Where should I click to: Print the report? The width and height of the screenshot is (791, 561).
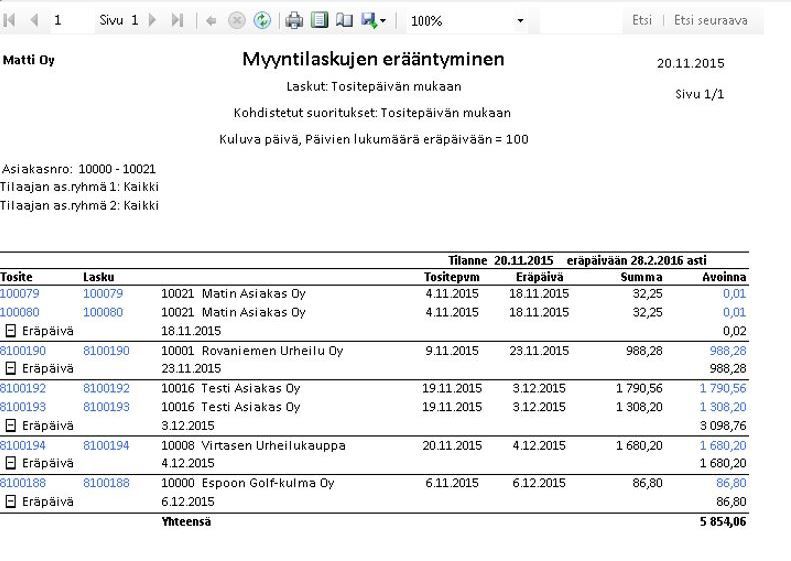point(294,21)
